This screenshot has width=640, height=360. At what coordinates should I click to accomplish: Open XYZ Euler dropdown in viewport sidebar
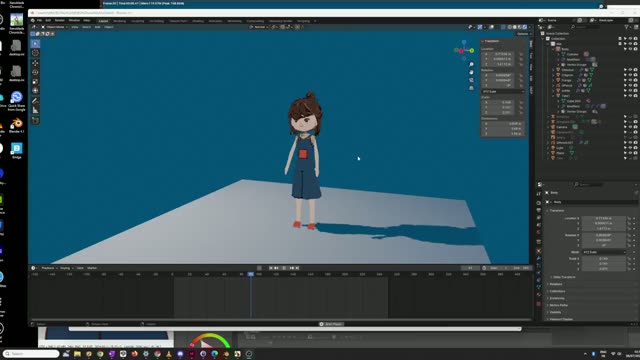503,91
